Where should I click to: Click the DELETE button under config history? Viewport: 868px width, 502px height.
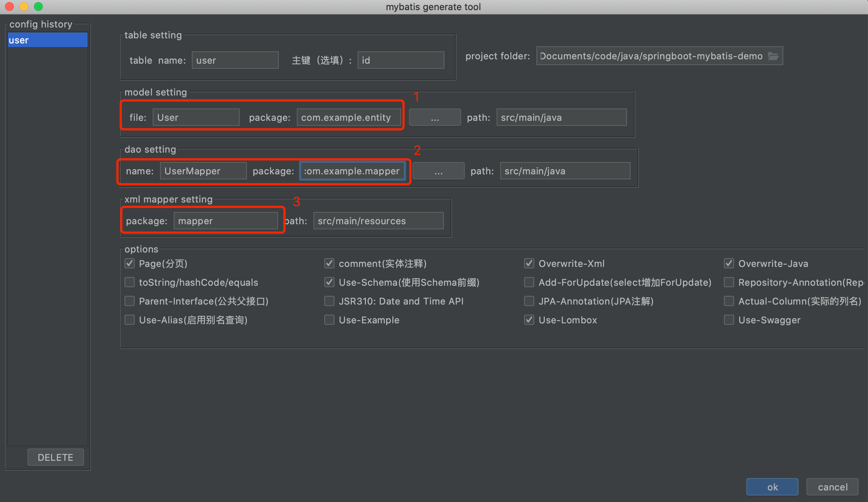tap(55, 457)
